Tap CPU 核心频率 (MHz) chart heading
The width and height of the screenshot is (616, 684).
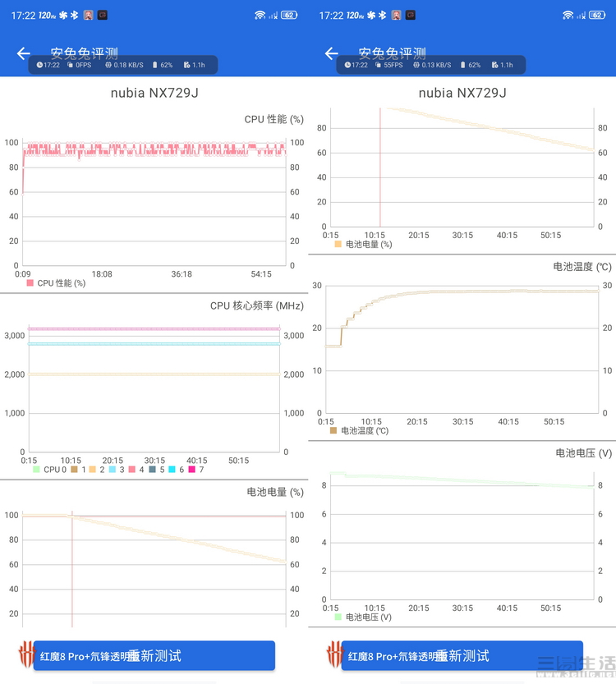coord(257,305)
